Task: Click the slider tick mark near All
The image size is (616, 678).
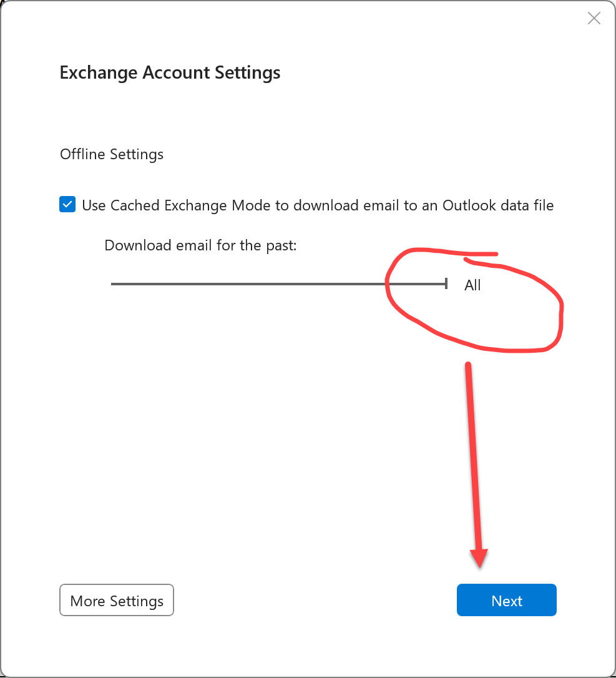Action: coord(446,284)
